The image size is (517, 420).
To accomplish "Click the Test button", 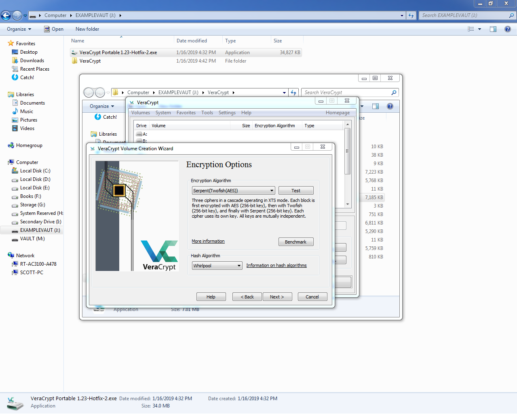I will [296, 191].
